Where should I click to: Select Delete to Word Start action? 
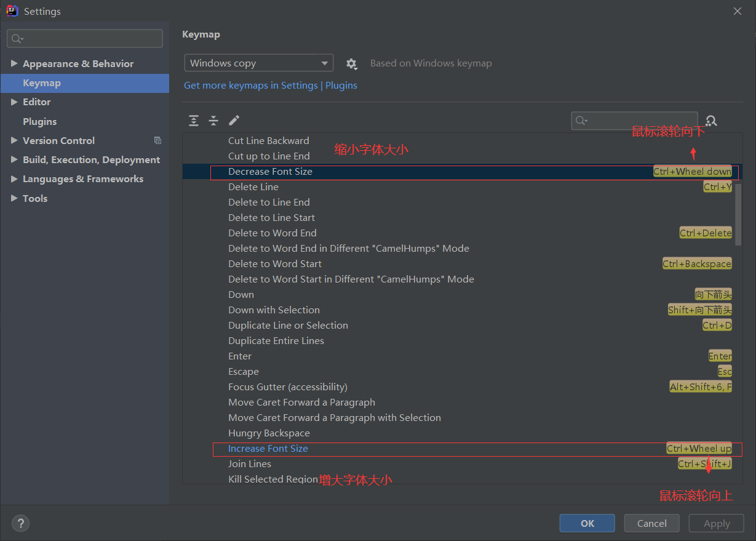[x=459, y=264]
